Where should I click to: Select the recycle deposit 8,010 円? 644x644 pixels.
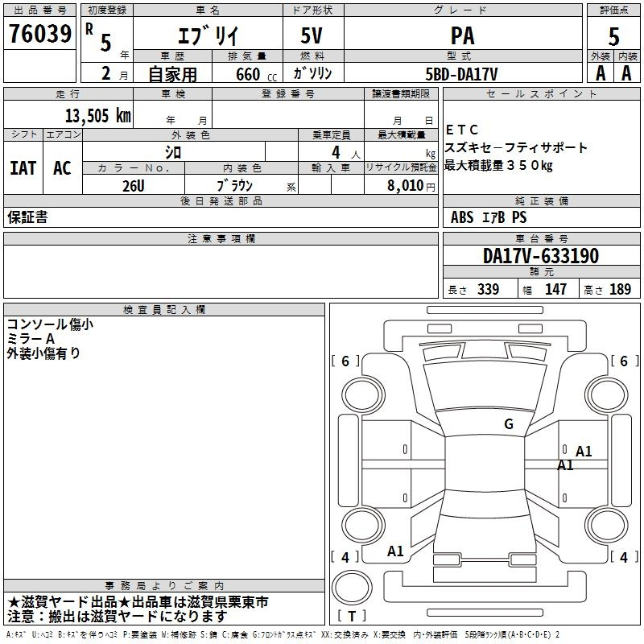coord(411,186)
